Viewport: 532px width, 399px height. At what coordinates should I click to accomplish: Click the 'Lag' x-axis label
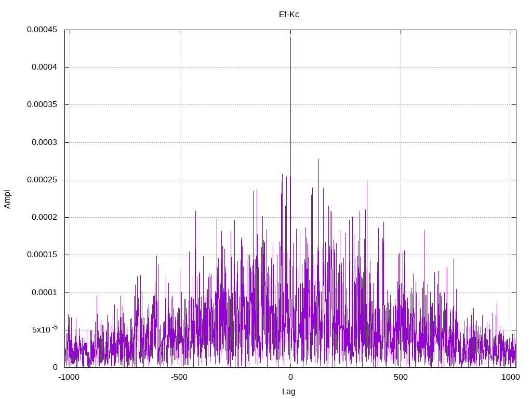pyautogui.click(x=289, y=392)
